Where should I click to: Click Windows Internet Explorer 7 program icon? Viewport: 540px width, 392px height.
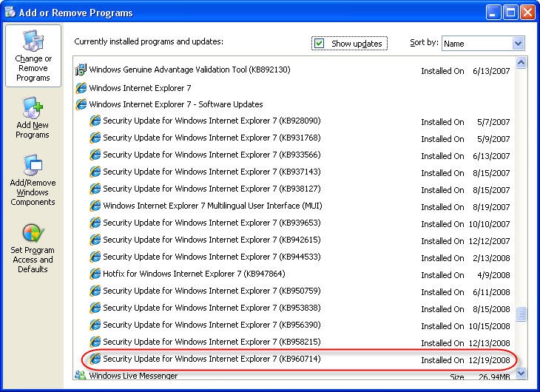(81, 88)
